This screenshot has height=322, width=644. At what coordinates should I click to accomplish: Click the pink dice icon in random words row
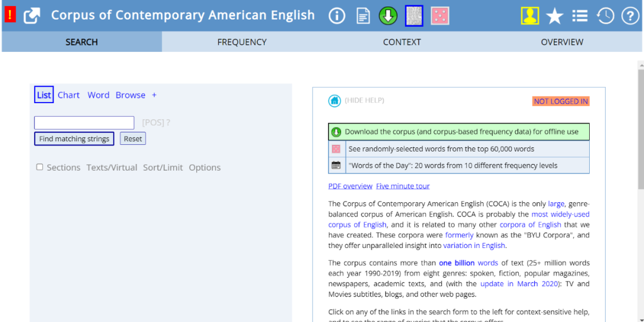(x=336, y=148)
